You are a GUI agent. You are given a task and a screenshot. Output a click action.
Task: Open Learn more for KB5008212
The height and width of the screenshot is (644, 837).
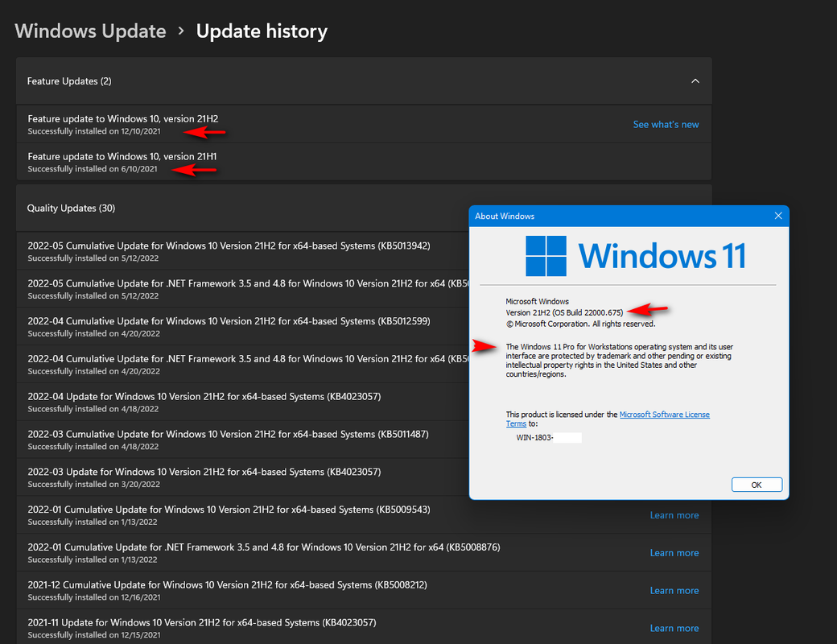click(x=674, y=591)
